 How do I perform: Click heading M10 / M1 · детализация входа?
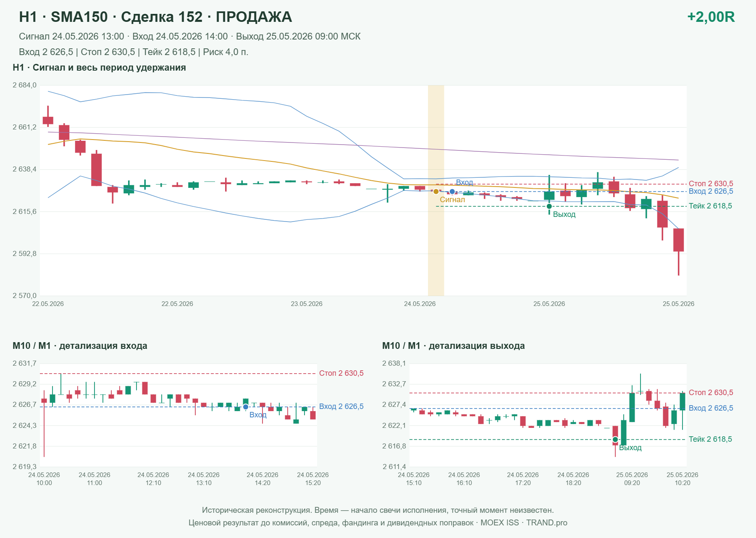(80, 346)
